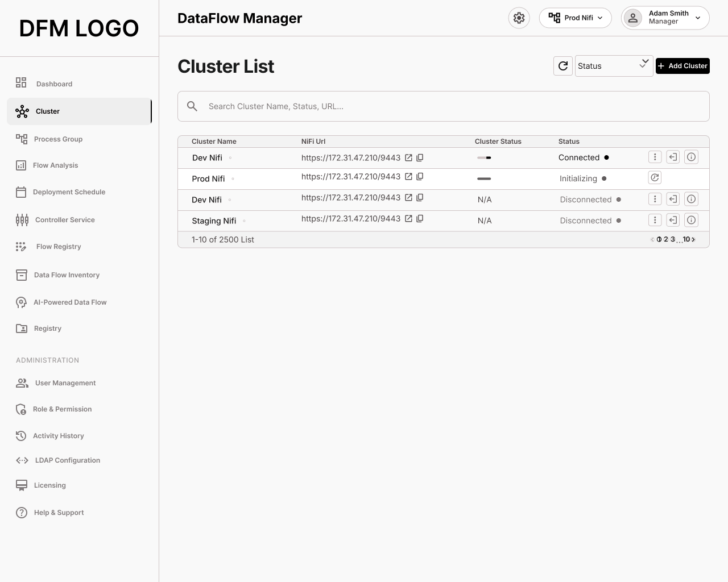Open User Management under Administration
This screenshot has height=582, width=728.
56,383
